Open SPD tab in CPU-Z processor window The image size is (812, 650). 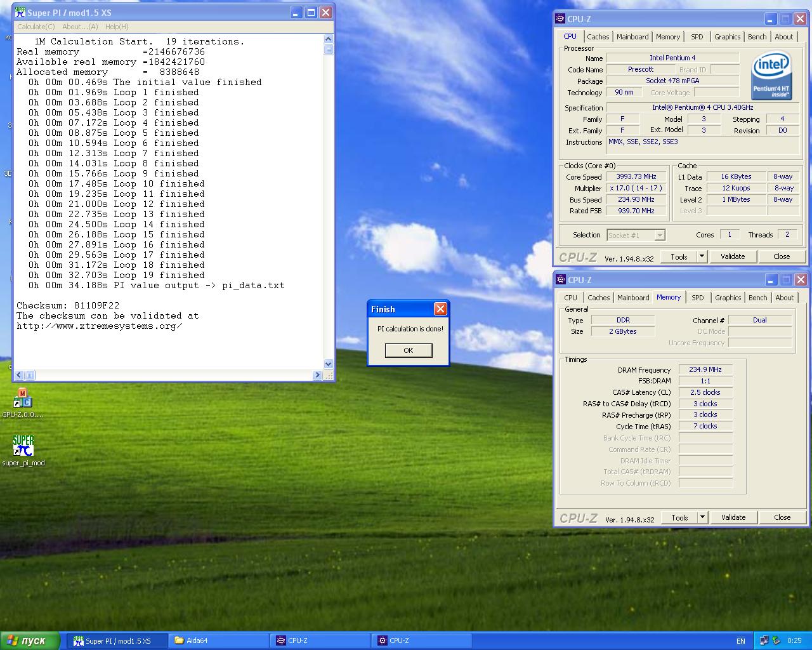point(697,37)
